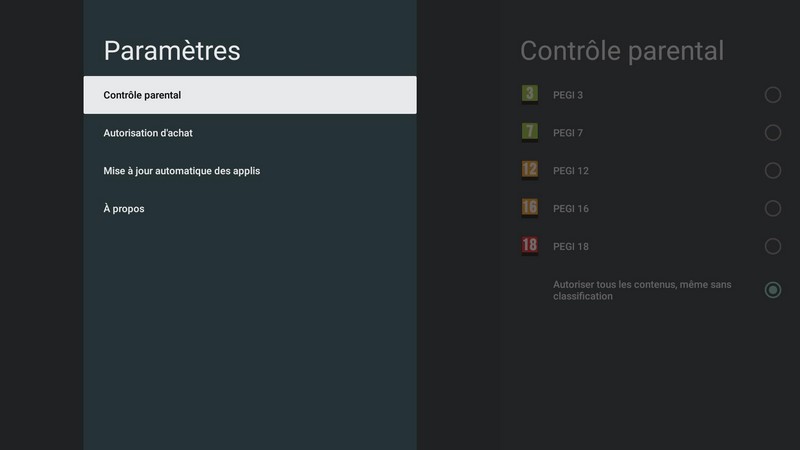The image size is (800, 450).
Task: Click the green PEGI 3 rating icon
Action: [x=530, y=94]
